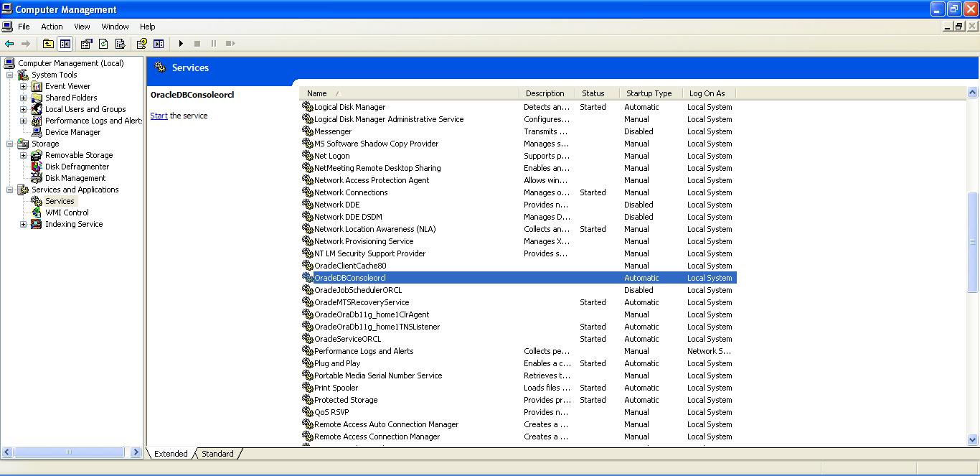
Task: Expand the Indexing Service tree node
Action: [24, 224]
